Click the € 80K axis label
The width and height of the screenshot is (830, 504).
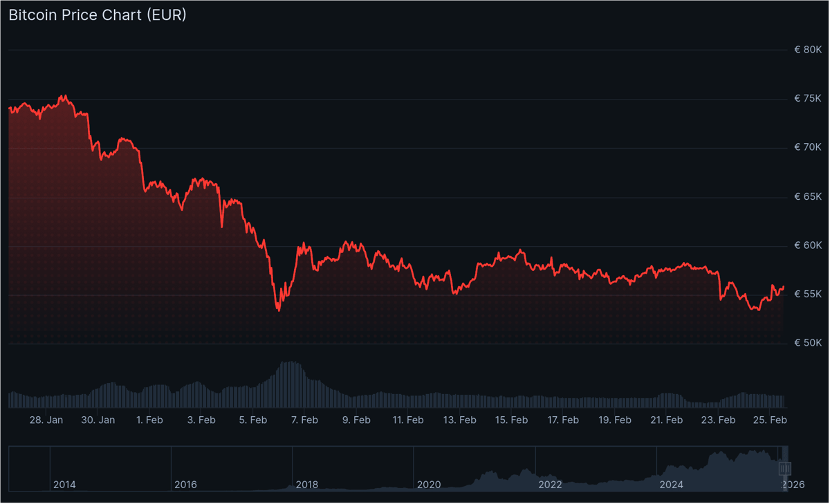pos(808,50)
